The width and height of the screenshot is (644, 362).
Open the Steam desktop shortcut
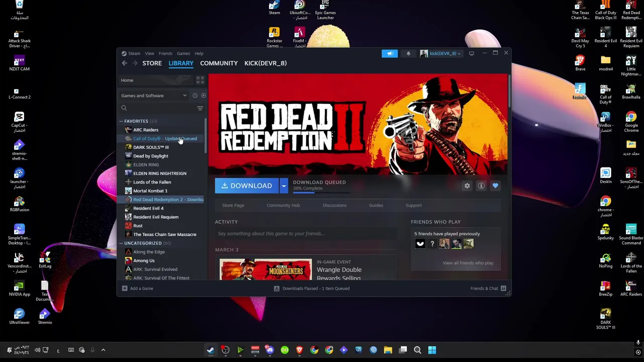(274, 8)
